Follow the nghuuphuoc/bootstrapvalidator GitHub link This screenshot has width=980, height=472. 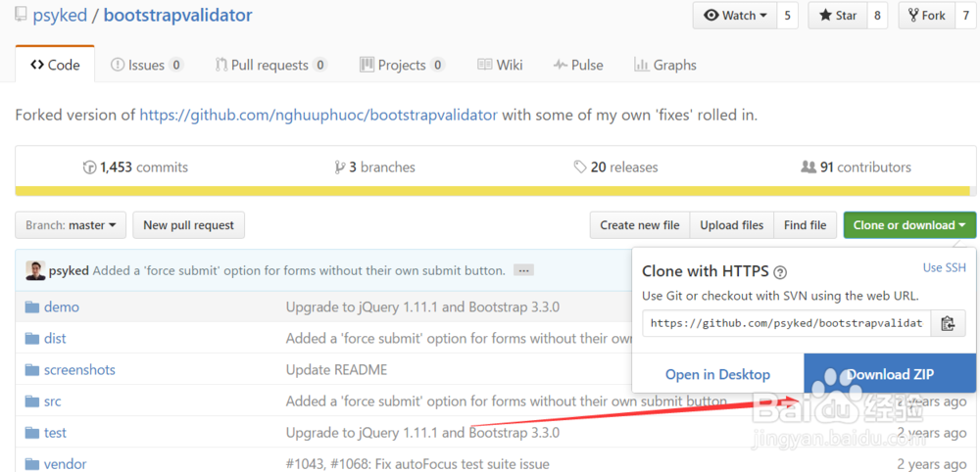pyautogui.click(x=318, y=115)
